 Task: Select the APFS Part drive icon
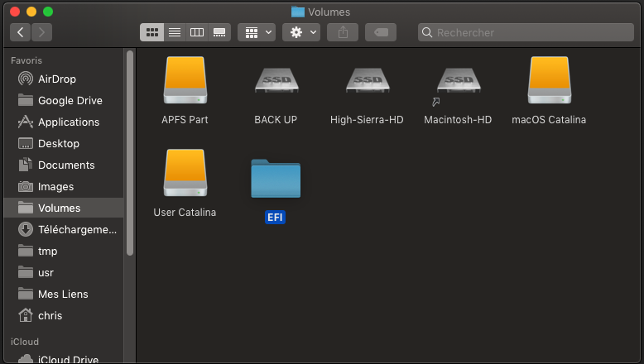coord(185,80)
